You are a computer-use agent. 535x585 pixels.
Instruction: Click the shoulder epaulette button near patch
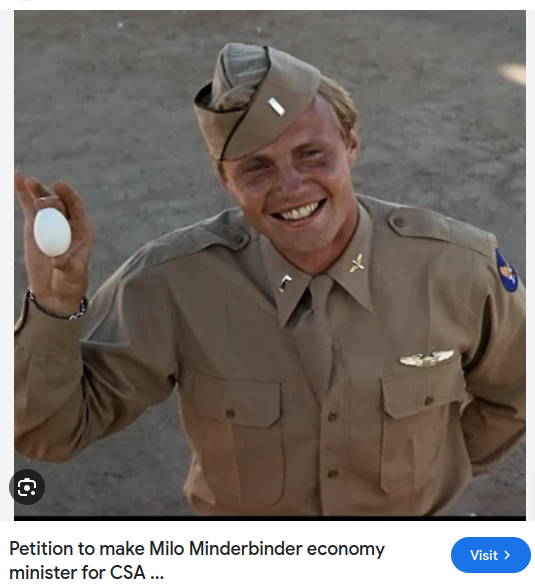click(x=400, y=221)
